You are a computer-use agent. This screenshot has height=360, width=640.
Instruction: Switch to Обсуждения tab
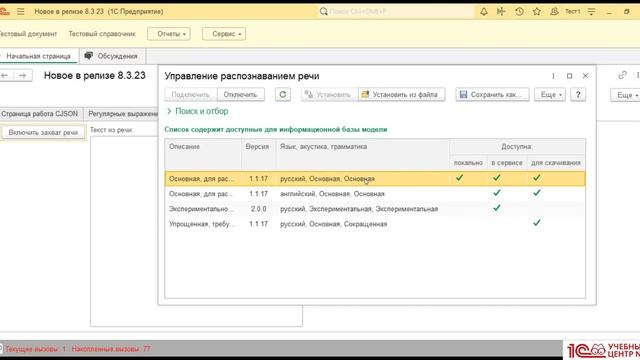tap(112, 56)
